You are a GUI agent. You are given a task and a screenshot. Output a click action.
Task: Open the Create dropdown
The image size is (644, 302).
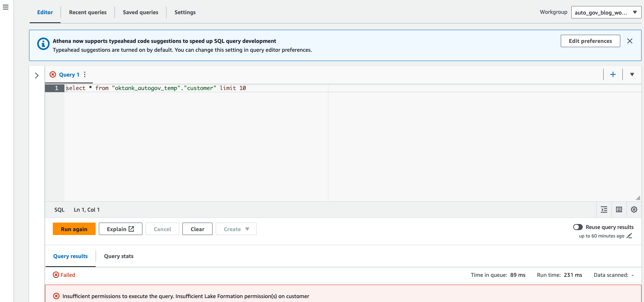click(x=236, y=229)
